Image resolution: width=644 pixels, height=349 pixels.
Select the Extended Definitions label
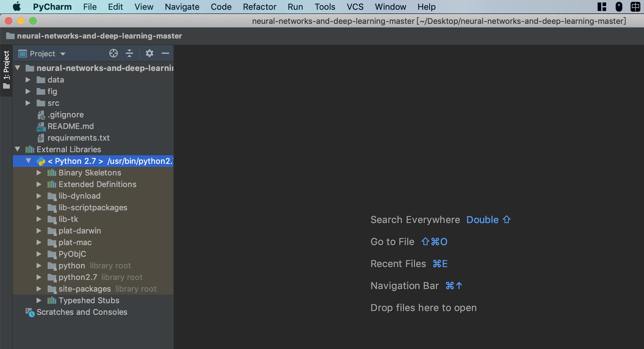[x=97, y=185]
